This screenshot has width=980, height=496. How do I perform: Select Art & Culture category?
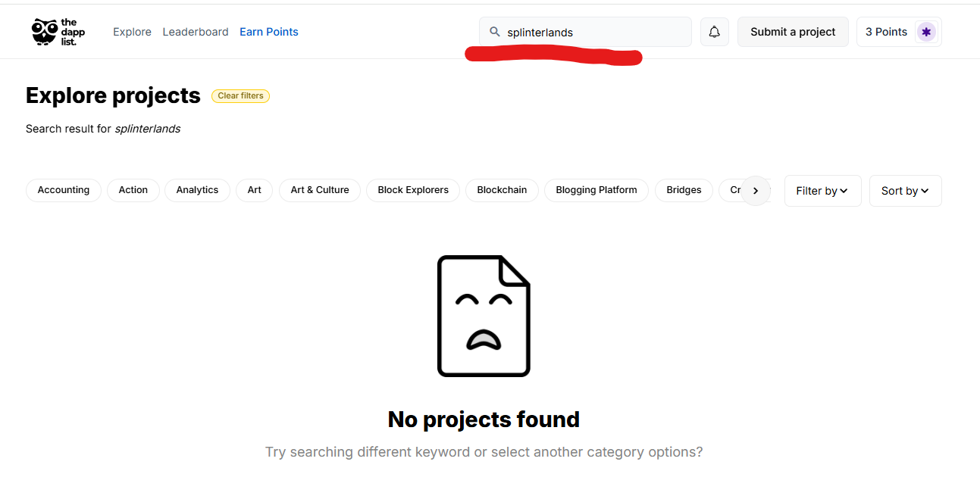[320, 190]
